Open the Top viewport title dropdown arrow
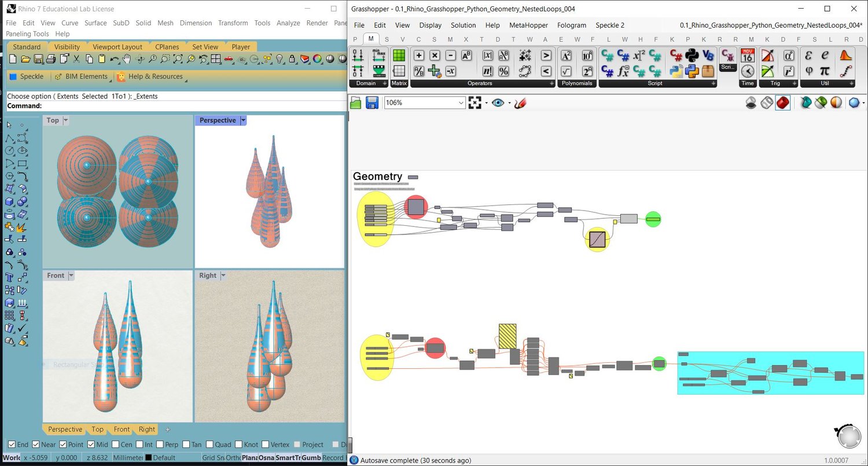The width and height of the screenshot is (868, 466). click(65, 120)
